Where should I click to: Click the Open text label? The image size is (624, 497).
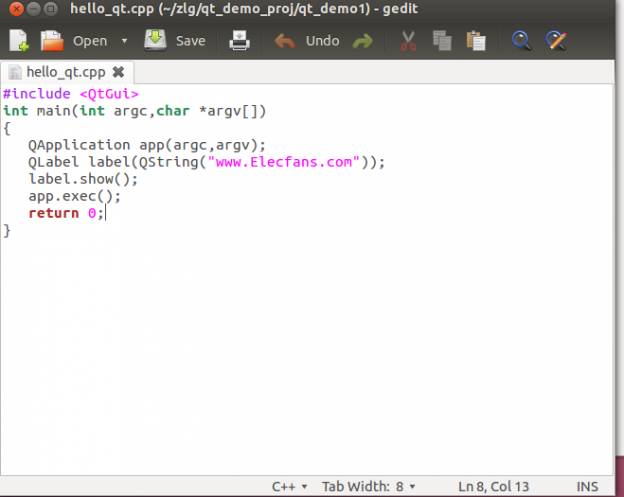click(90, 41)
